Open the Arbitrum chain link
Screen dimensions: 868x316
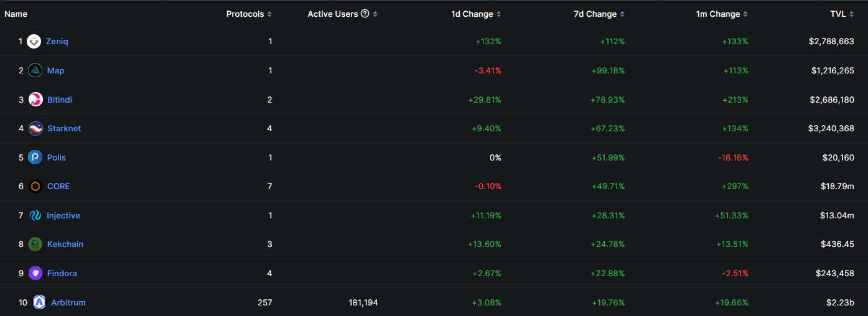68,302
